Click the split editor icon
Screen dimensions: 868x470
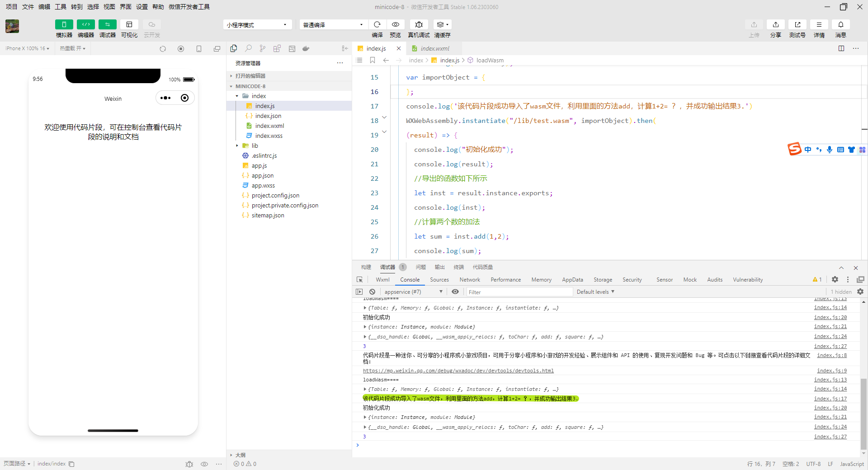841,48
